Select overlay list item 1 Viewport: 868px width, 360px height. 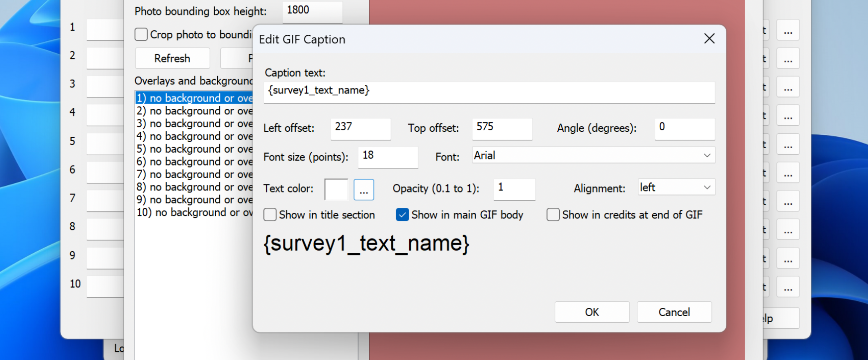(x=194, y=98)
